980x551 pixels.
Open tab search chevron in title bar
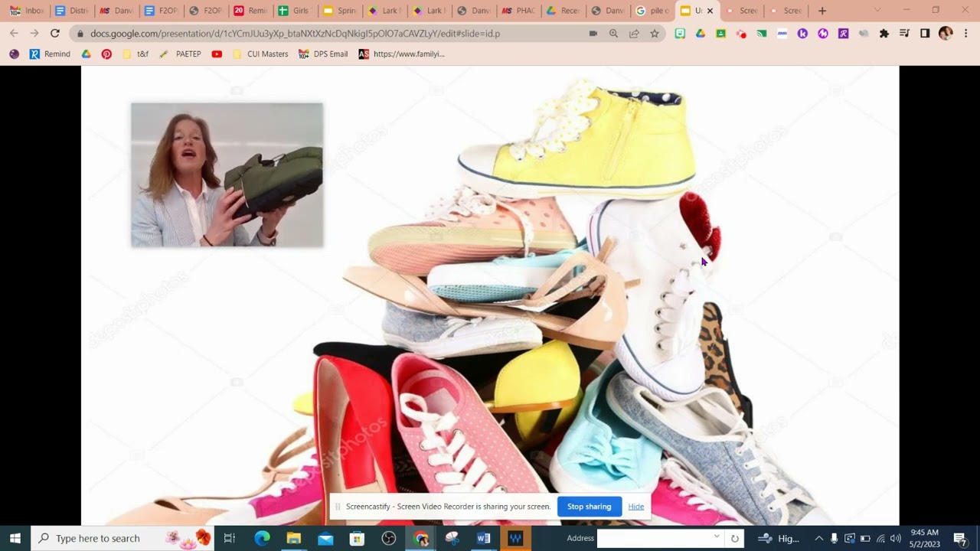(877, 11)
